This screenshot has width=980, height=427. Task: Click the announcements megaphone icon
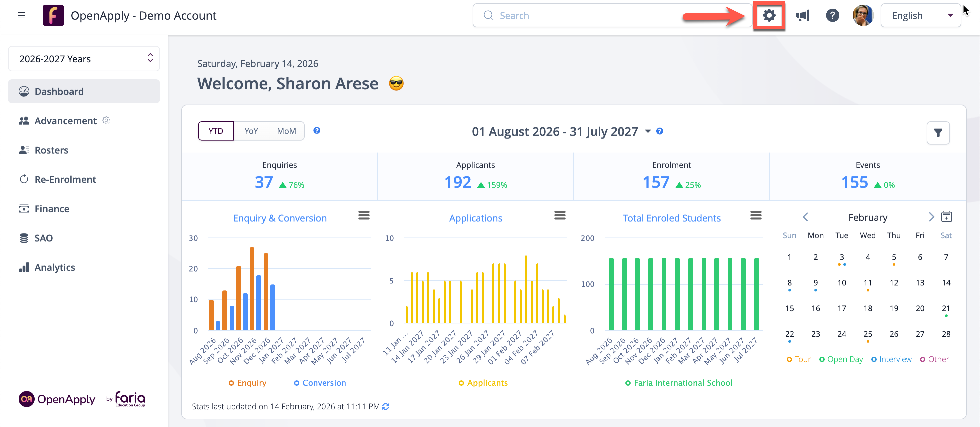coord(802,16)
